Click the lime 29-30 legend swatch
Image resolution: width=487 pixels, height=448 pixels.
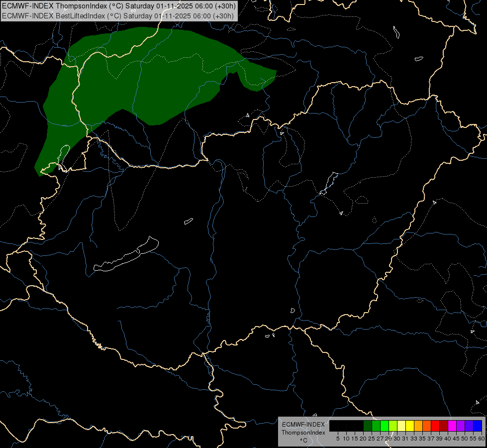coord(393,426)
